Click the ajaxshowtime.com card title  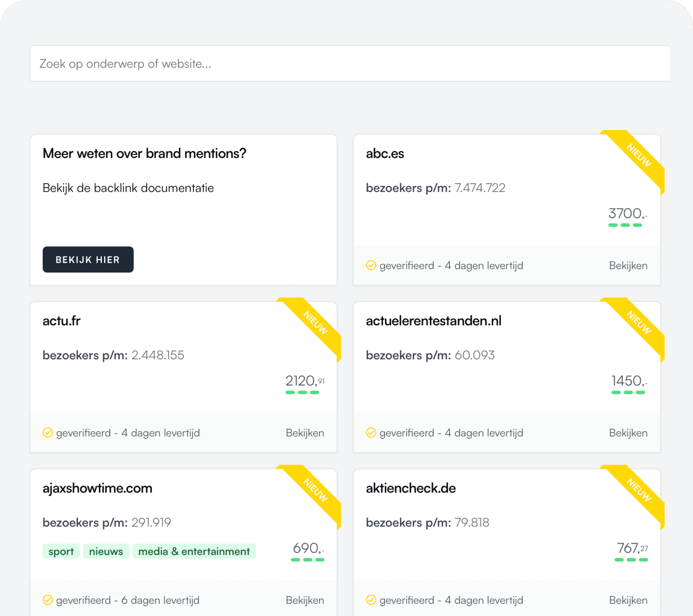(x=97, y=488)
